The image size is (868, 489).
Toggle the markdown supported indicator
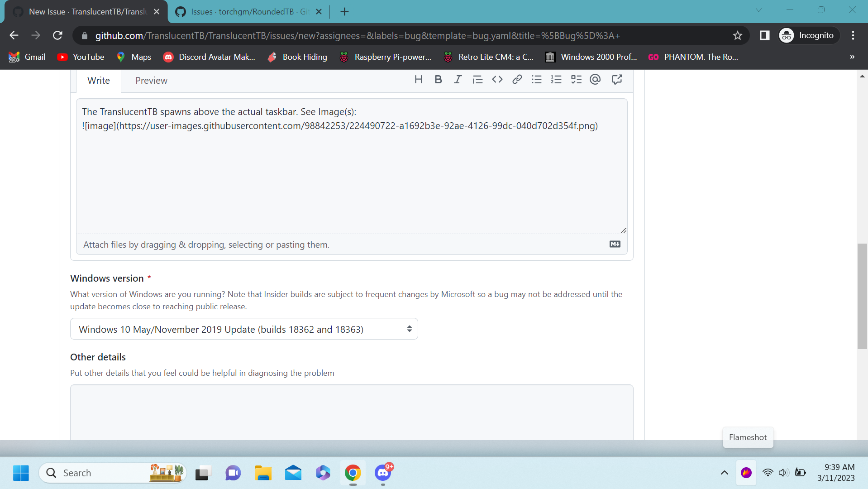614,244
